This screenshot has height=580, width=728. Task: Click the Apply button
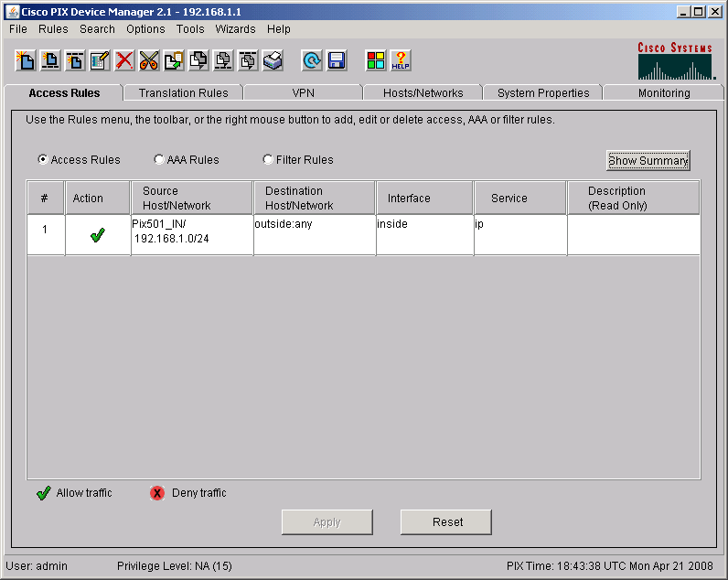[x=327, y=522]
